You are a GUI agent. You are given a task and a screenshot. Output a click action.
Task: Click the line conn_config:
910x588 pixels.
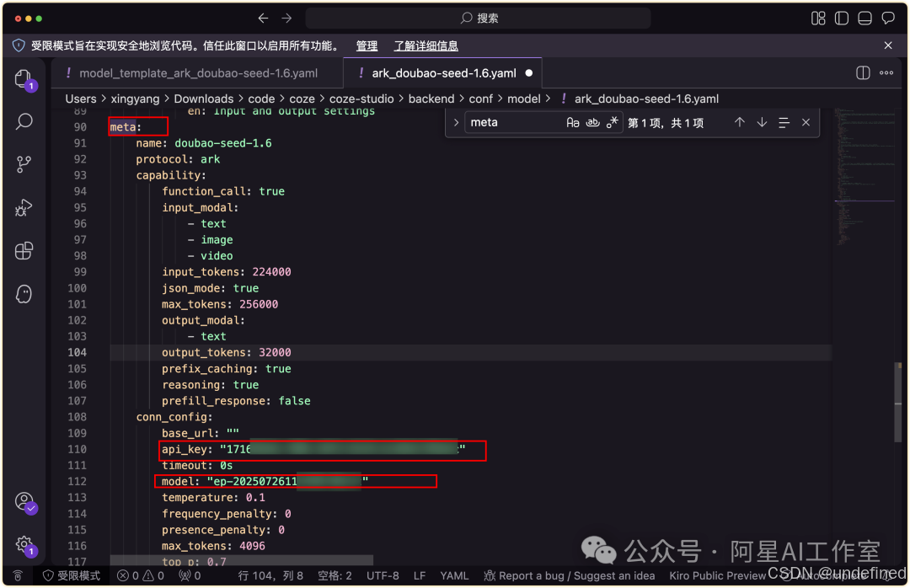coord(174,417)
